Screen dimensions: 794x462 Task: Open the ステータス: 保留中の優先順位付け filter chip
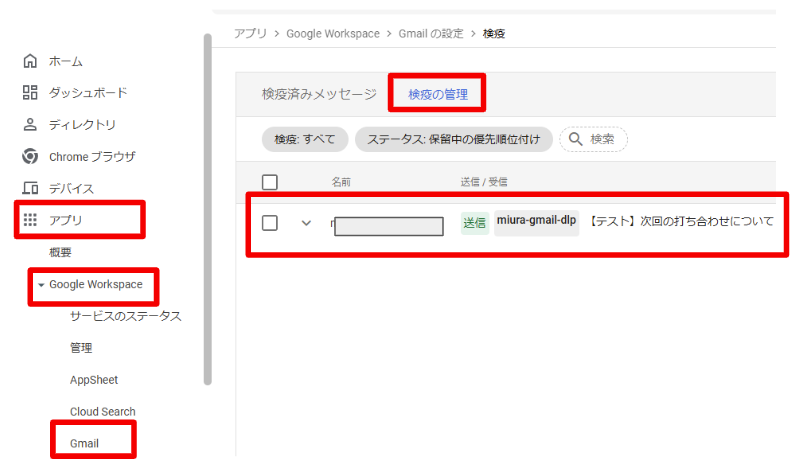pyautogui.click(x=454, y=139)
